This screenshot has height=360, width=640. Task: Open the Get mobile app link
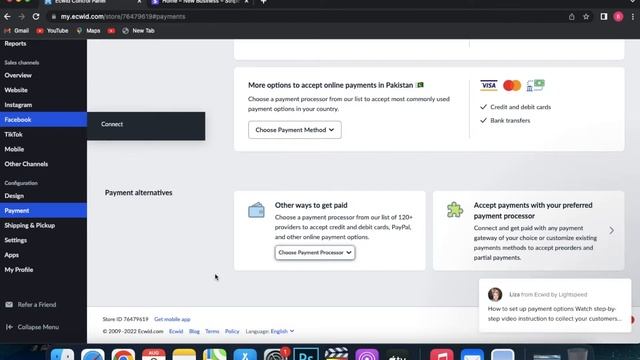172,319
